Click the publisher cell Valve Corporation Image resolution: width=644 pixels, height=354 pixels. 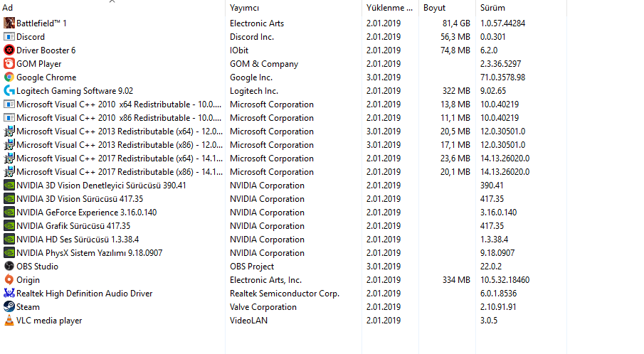[263, 307]
